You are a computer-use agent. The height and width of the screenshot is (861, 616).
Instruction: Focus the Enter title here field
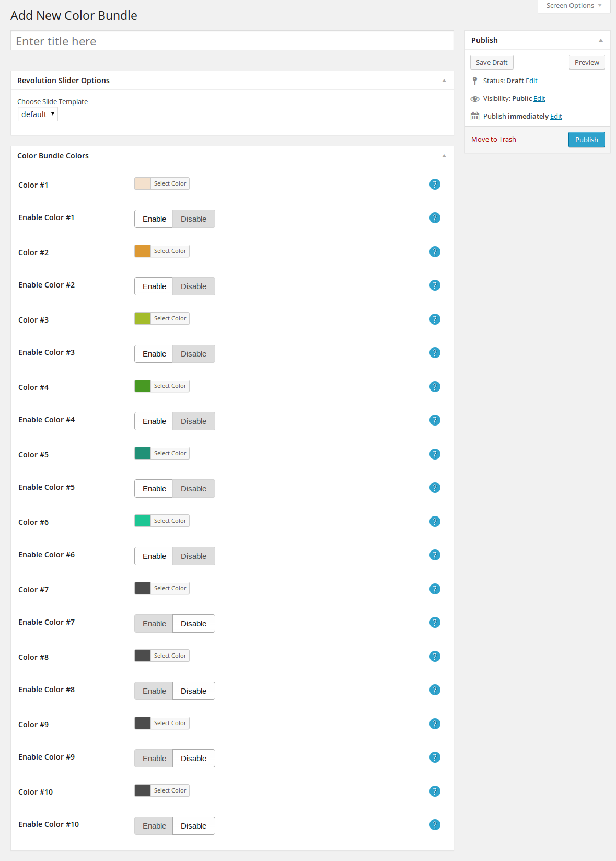click(232, 41)
